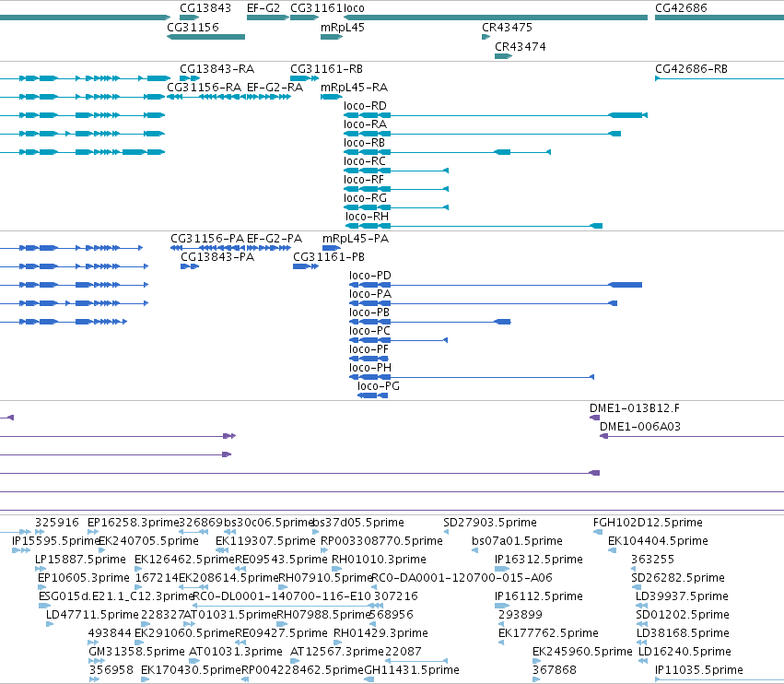The height and width of the screenshot is (684, 784).
Task: Select the EK104404.5prime EST label
Action: (658, 541)
